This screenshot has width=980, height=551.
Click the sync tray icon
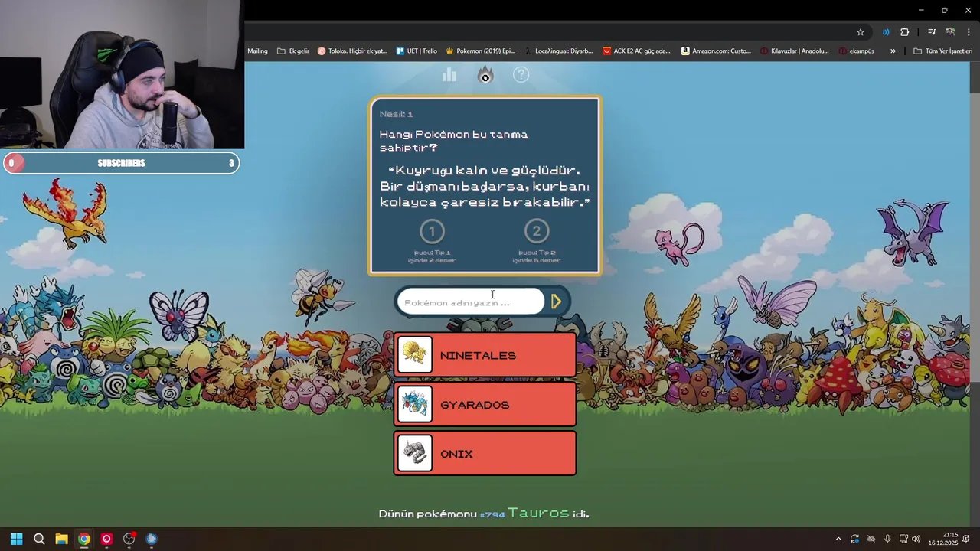854,540
